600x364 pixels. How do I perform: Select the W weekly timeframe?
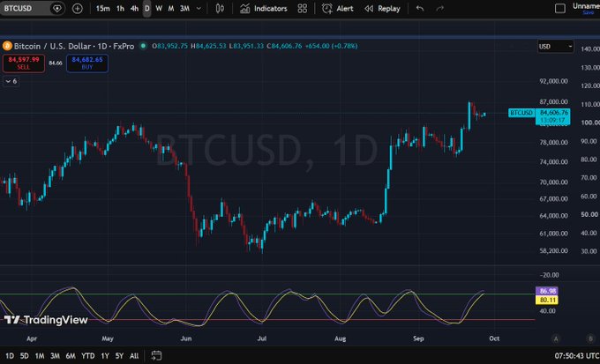[159, 9]
